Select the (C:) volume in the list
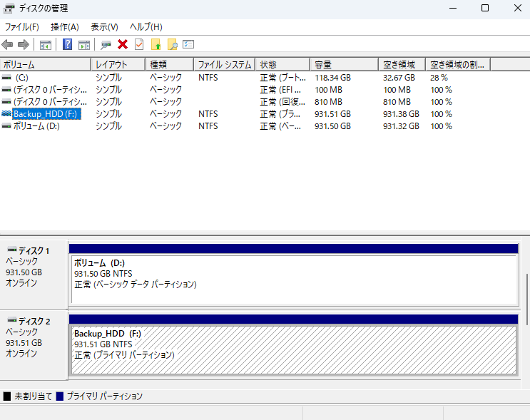This screenshot has height=420, width=530. click(21, 78)
